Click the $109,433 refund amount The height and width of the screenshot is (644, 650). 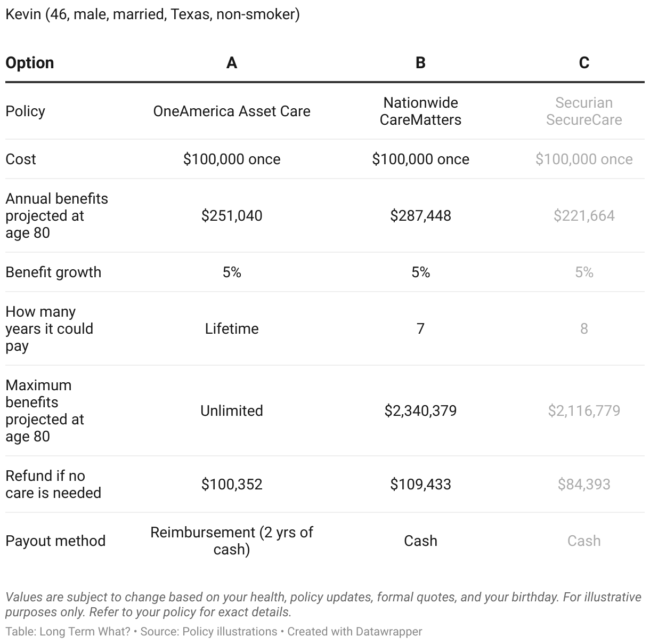tap(420, 484)
